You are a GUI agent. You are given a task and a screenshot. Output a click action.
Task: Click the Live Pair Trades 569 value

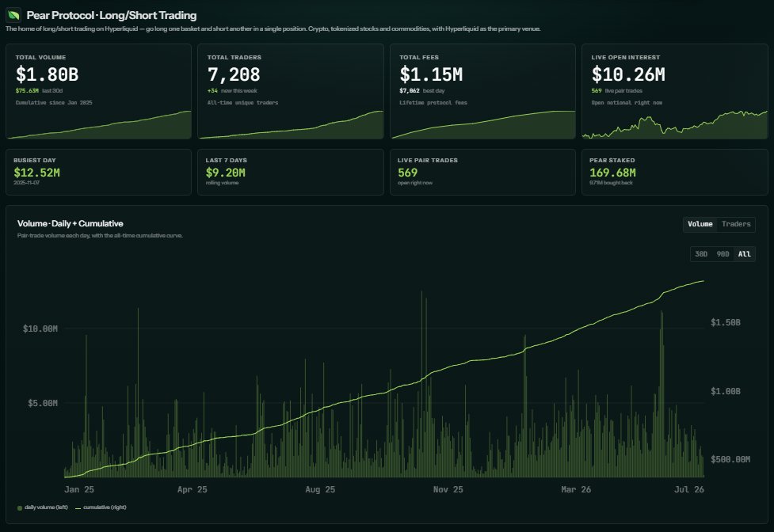407,173
